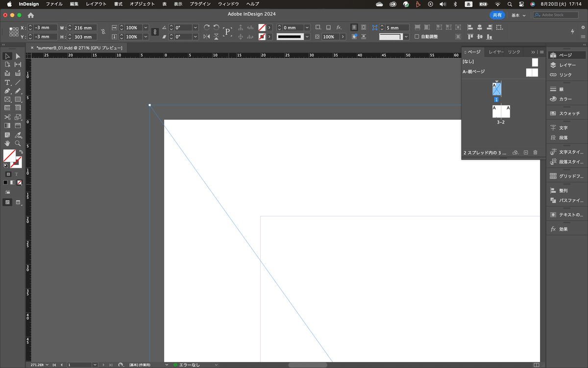Viewport: 588px width, 368px height.
Task: Create new page in Pages panel
Action: (526, 153)
